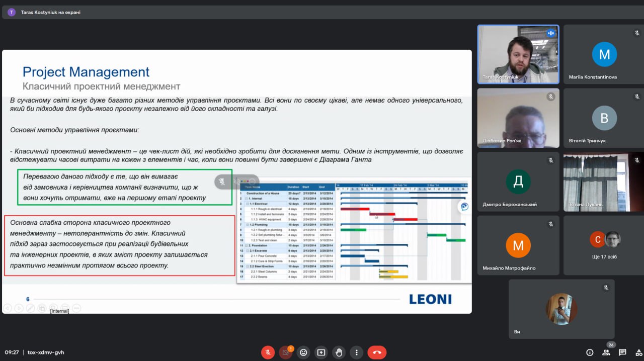The width and height of the screenshot is (644, 361).
Task: Click the next slide arrow on presentation
Action: 19,308
